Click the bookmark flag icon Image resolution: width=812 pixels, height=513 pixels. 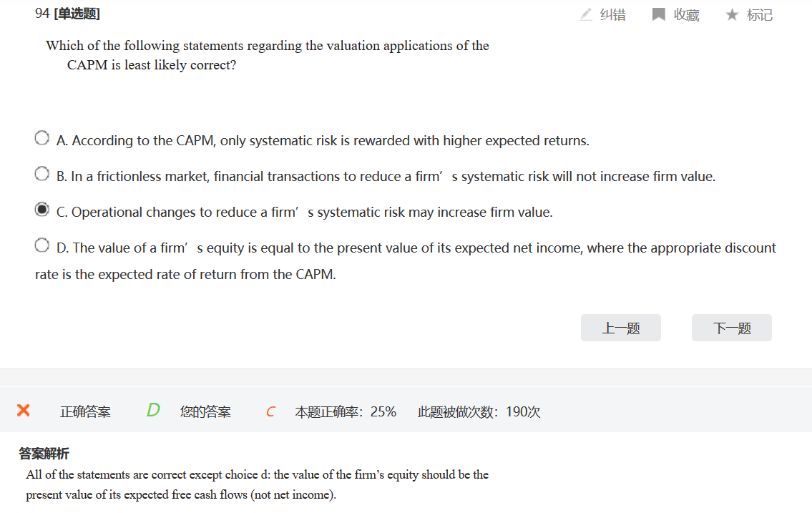click(659, 14)
